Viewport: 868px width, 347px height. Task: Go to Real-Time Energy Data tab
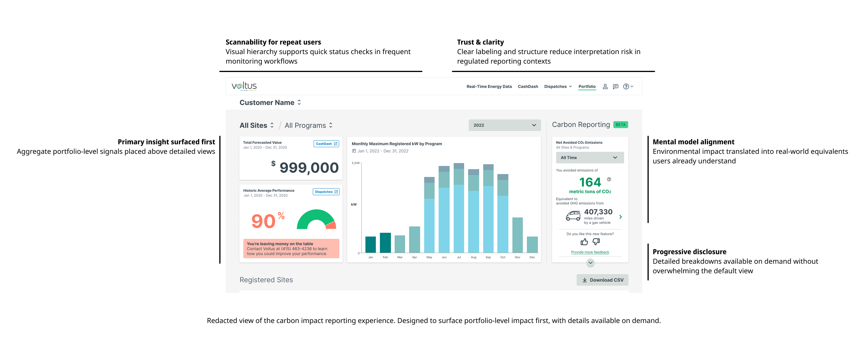click(489, 86)
